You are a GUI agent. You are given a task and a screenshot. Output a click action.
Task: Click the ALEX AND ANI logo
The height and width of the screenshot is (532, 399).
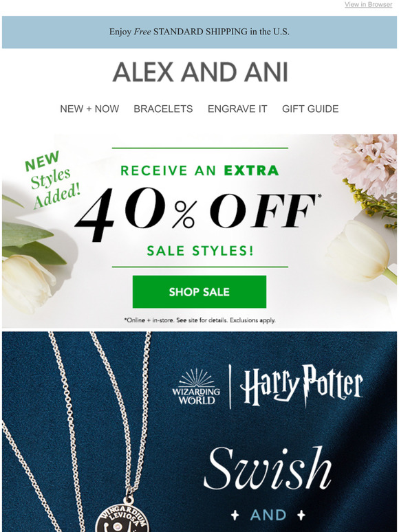coord(200,72)
